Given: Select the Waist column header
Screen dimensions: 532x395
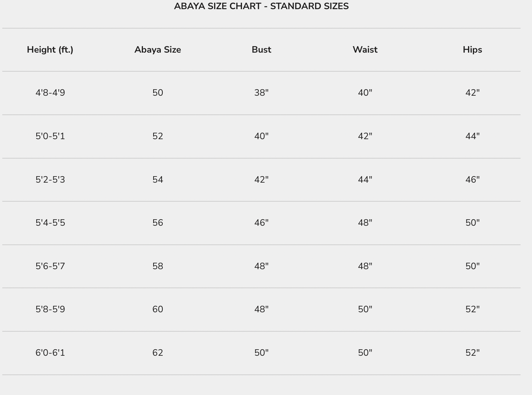Looking at the screenshot, I should tap(365, 50).
